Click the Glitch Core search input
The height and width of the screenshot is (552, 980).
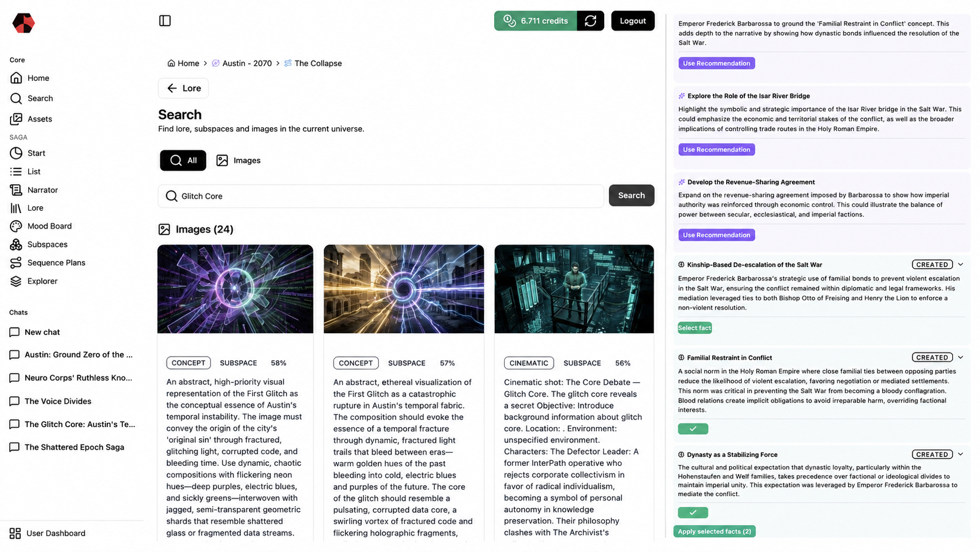(381, 196)
